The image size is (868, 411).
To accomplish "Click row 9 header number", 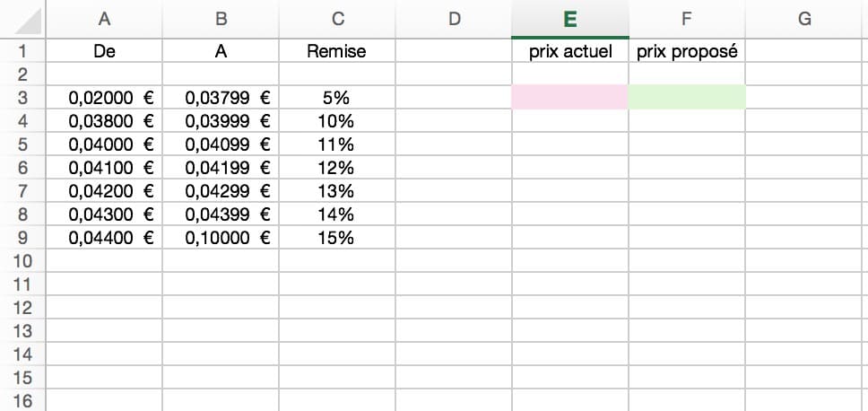I will point(22,238).
